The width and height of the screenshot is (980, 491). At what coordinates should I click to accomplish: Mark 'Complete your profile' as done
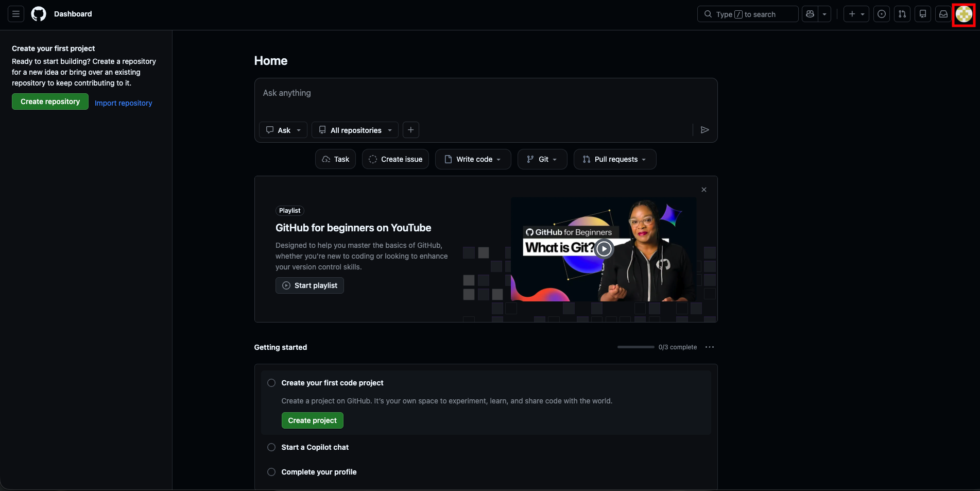271,472
